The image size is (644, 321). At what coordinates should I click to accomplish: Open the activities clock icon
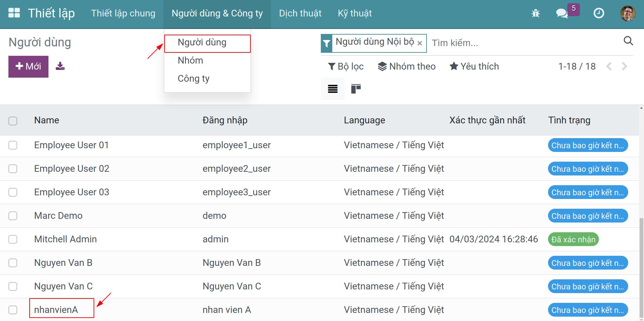pos(599,13)
